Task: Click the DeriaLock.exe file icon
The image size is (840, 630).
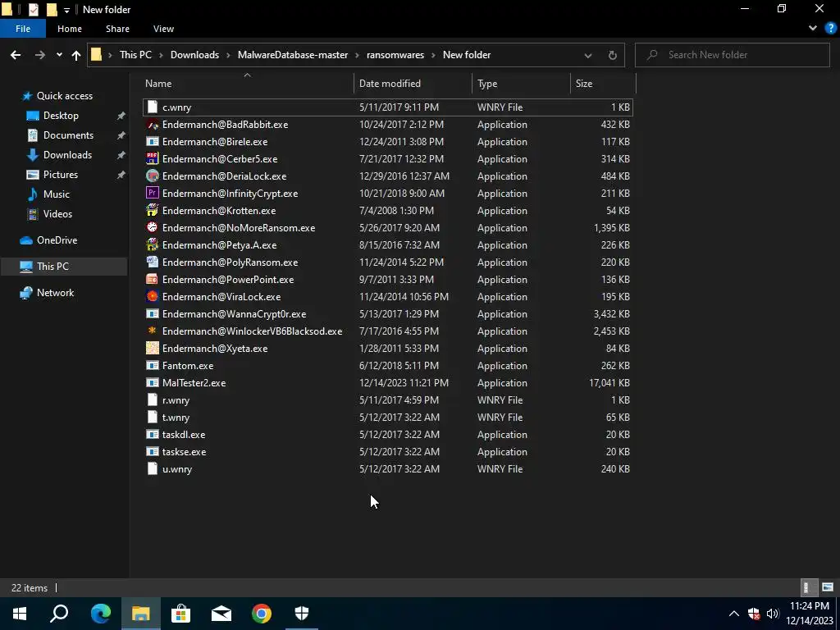Action: pos(153,176)
